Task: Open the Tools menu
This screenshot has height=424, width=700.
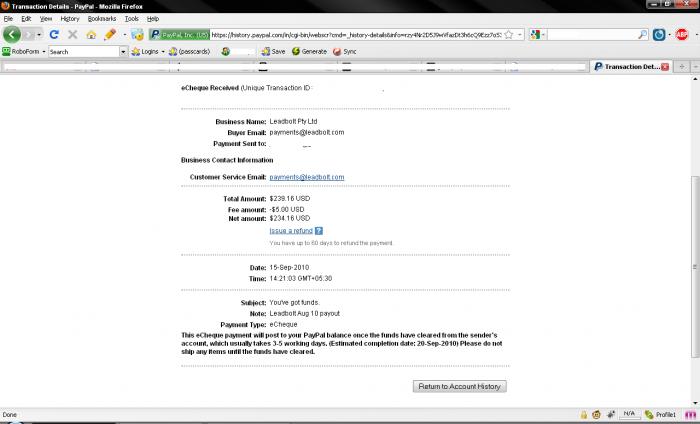Action: pos(131,19)
